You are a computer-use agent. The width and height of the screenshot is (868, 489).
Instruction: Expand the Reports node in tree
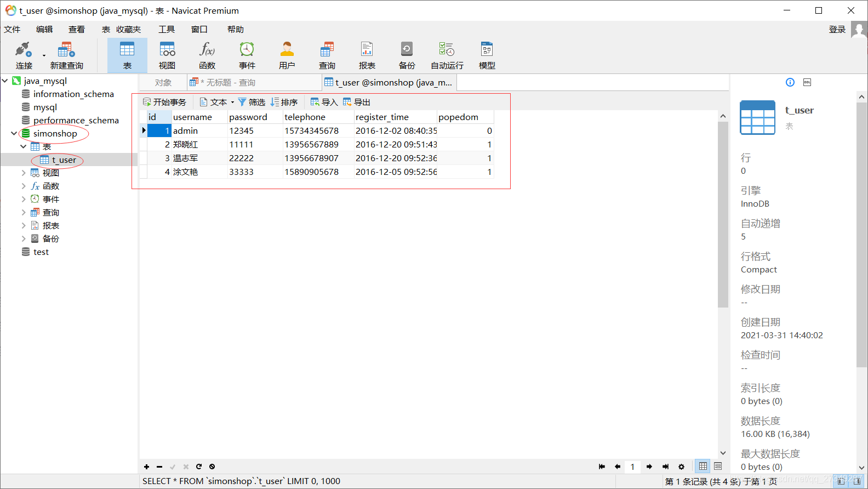click(23, 225)
